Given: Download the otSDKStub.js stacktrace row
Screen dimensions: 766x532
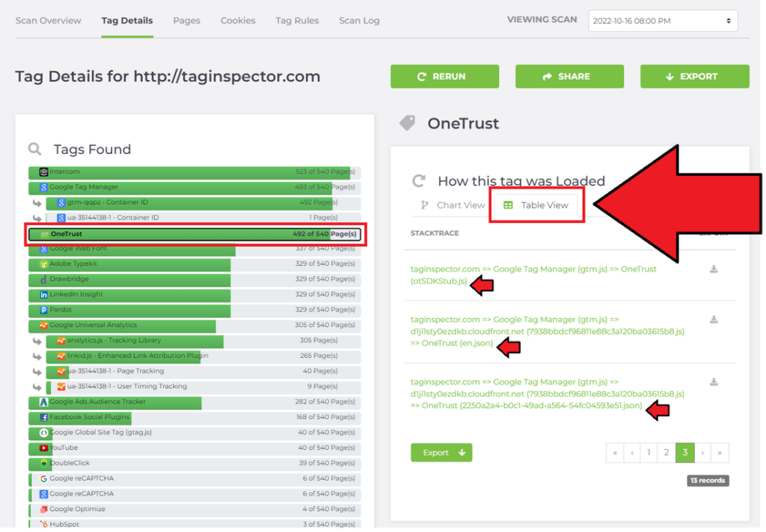Looking at the screenshot, I should pos(714,269).
